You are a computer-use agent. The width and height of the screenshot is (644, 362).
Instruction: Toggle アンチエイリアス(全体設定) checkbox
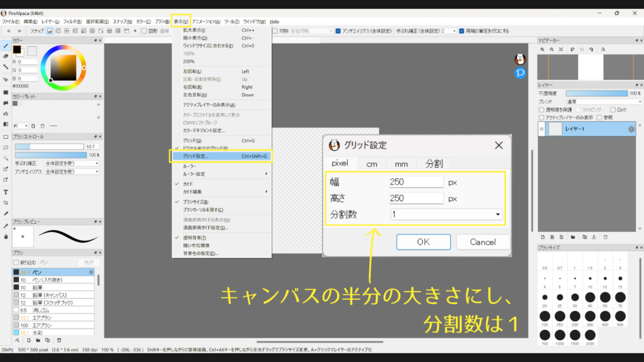338,31
